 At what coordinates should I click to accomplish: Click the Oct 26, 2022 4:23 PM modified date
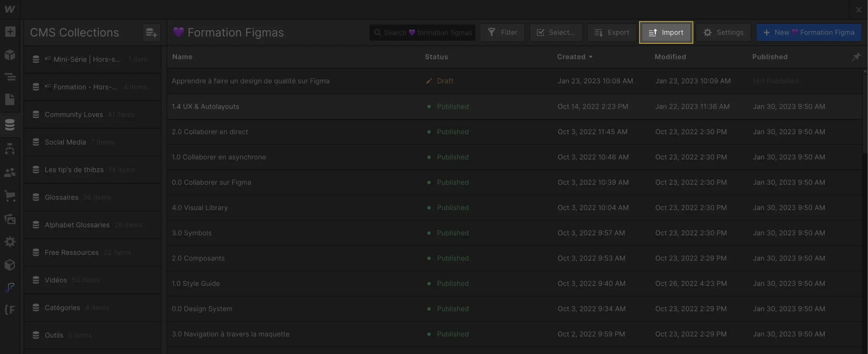click(691, 284)
